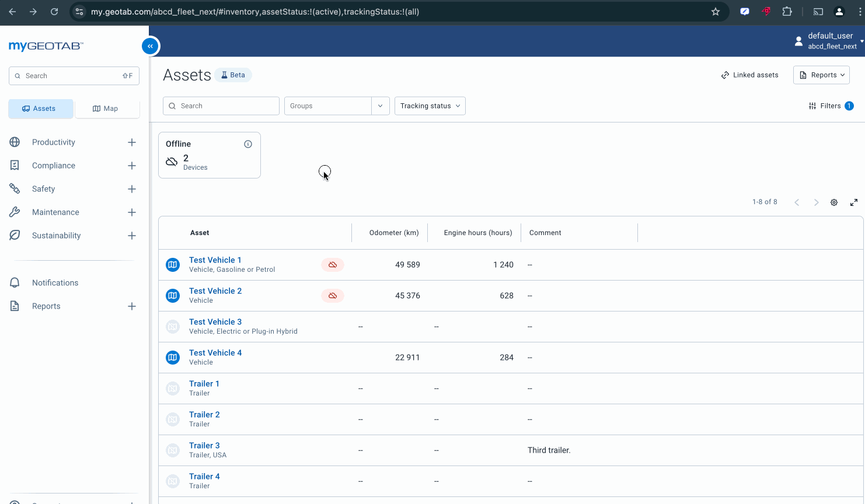Expand the table to full screen
The width and height of the screenshot is (865, 504).
pos(854,202)
